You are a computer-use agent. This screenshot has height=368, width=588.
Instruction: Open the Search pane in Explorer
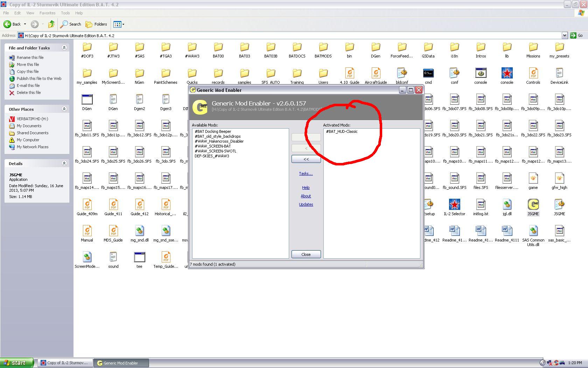point(71,24)
